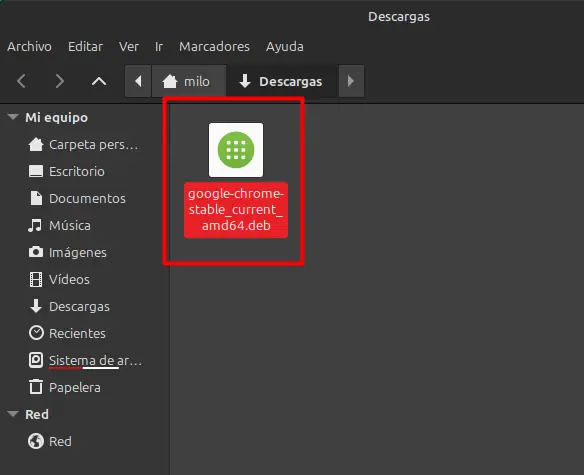Screen dimensions: 584x475
Task: Open Música in the sidebar
Action: click(x=70, y=225)
